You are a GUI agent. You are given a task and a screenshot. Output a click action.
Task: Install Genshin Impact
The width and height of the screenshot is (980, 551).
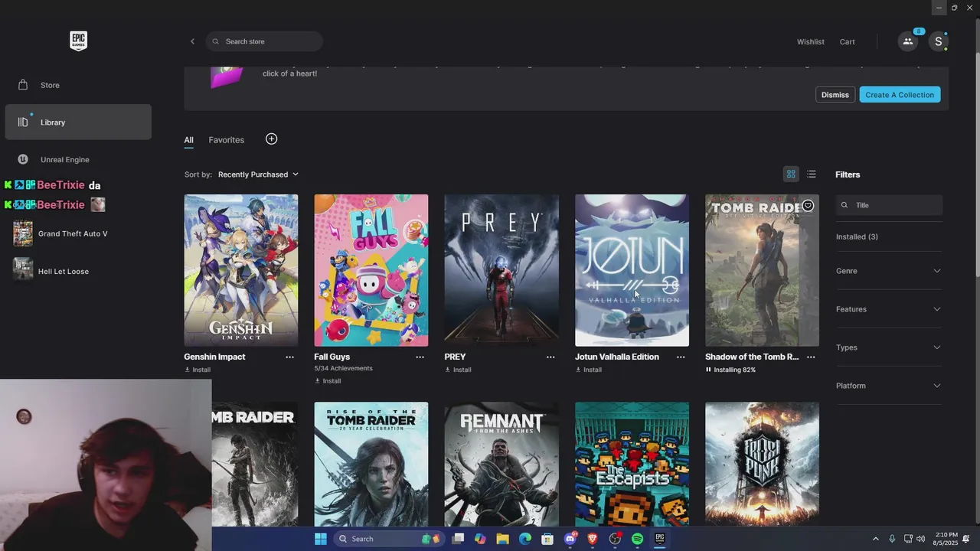[x=198, y=370]
